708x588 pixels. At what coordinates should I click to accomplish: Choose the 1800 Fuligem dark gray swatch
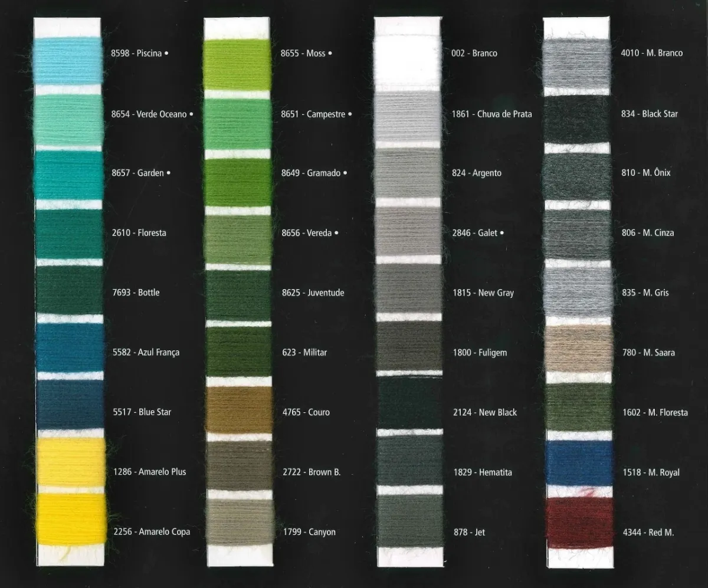(x=408, y=346)
